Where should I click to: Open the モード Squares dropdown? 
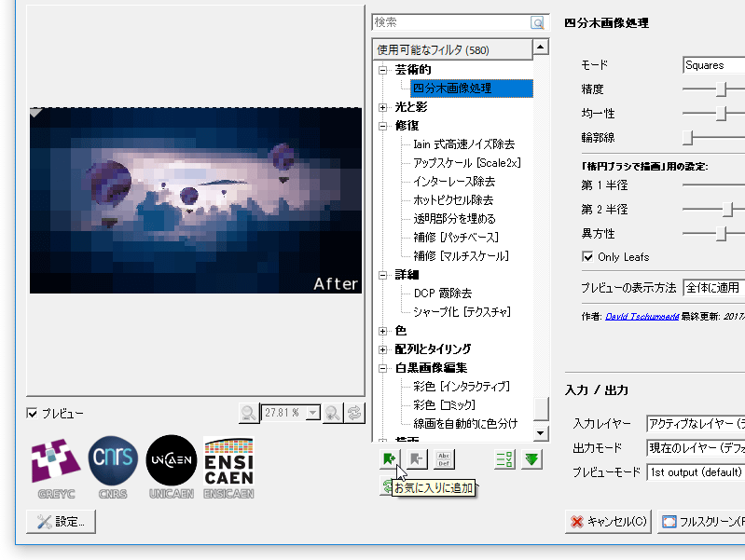click(713, 65)
